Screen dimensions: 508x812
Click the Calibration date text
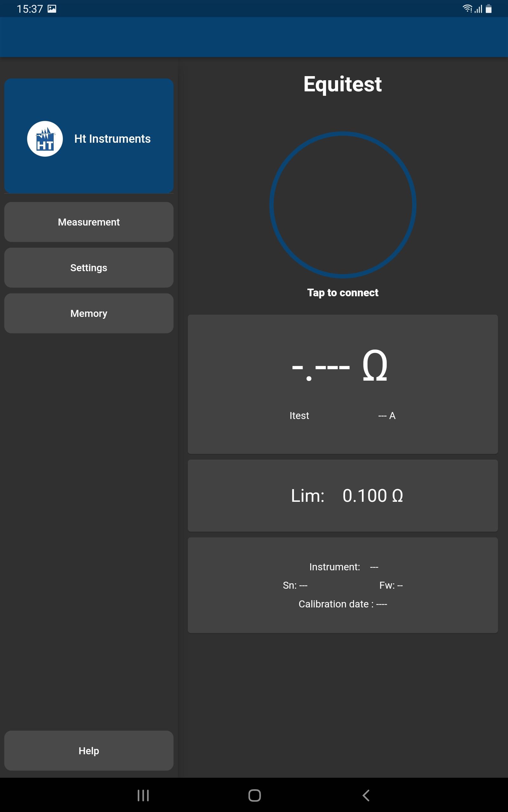[x=343, y=604]
